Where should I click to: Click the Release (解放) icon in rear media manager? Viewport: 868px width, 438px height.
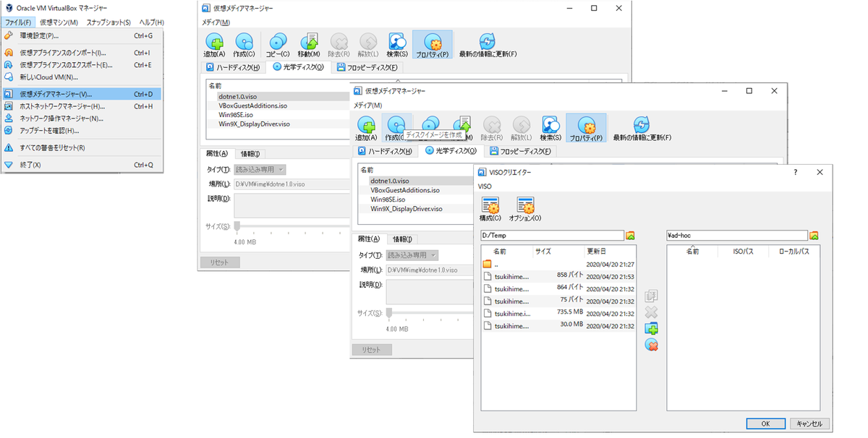[x=368, y=43]
